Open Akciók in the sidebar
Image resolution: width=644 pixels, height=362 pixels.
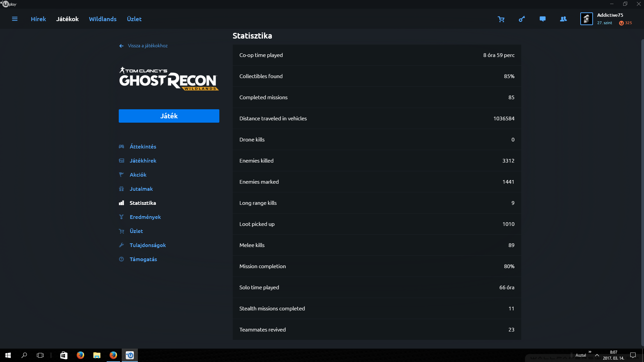tap(138, 175)
